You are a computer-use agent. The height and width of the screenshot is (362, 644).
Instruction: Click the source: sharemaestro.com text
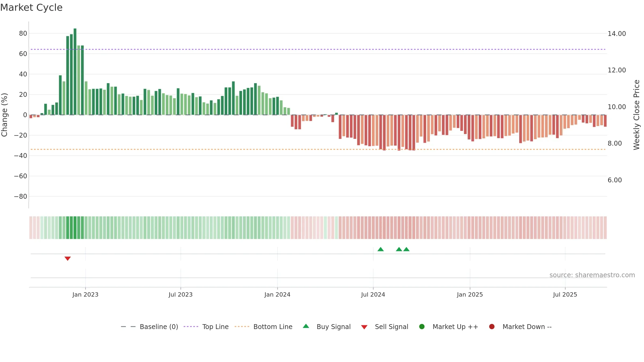(592, 275)
